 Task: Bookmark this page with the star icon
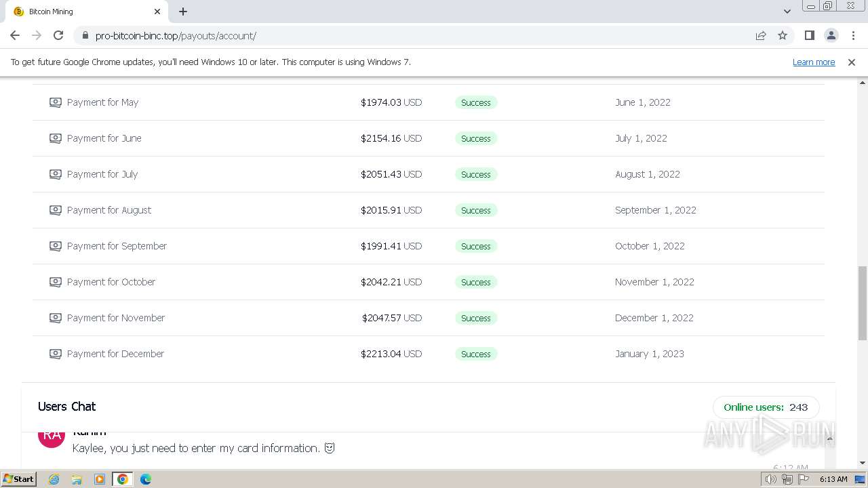pyautogui.click(x=783, y=35)
